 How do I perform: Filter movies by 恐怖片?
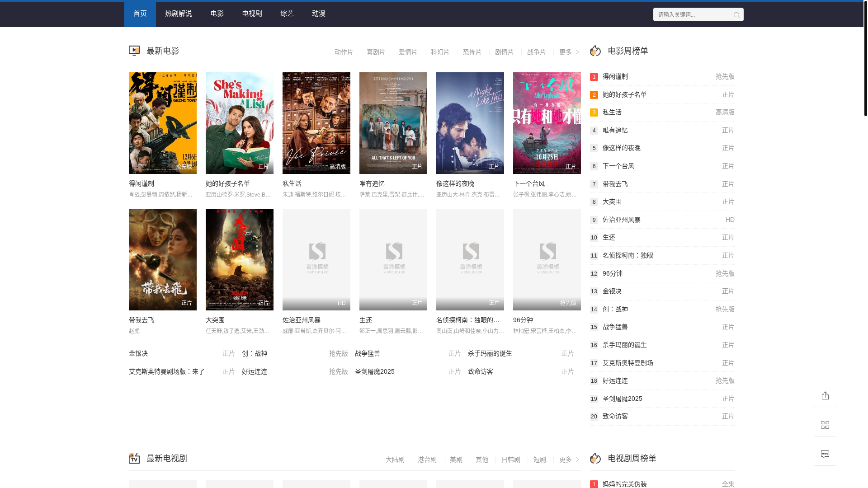pyautogui.click(x=472, y=52)
